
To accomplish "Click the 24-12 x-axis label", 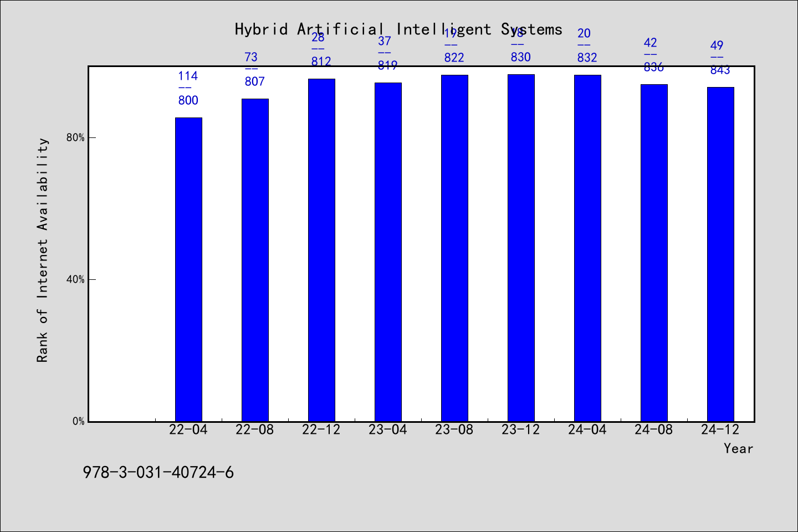I will pos(720,429).
